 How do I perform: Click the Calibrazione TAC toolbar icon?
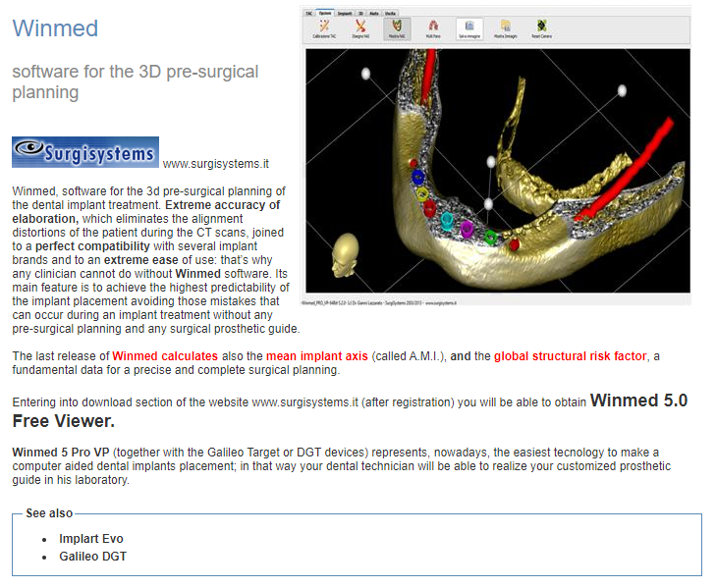coord(324,29)
